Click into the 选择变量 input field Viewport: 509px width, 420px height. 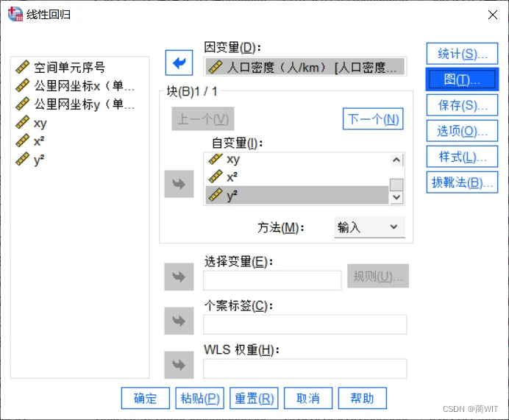[x=272, y=280]
